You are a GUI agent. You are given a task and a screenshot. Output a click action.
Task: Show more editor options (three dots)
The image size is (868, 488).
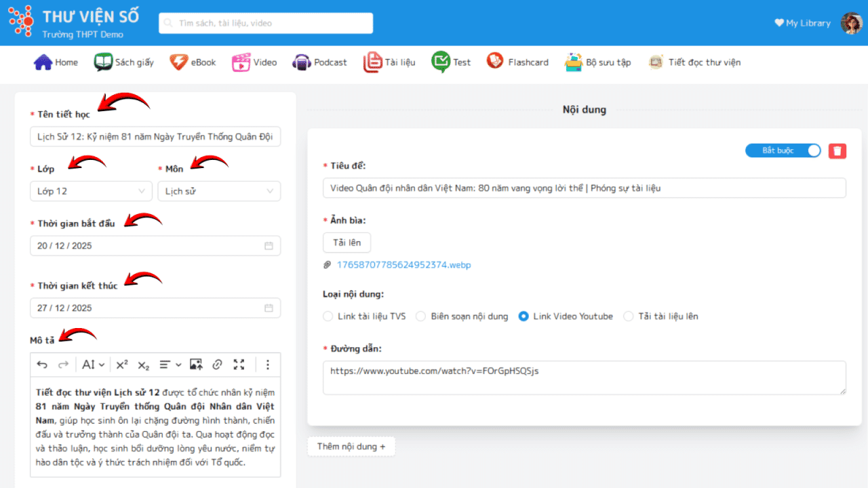coord(267,365)
